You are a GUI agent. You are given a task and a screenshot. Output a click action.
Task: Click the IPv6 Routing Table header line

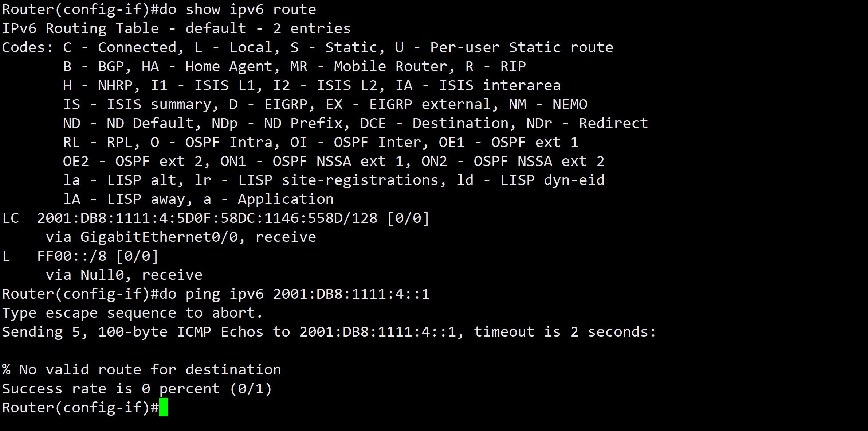(176, 28)
